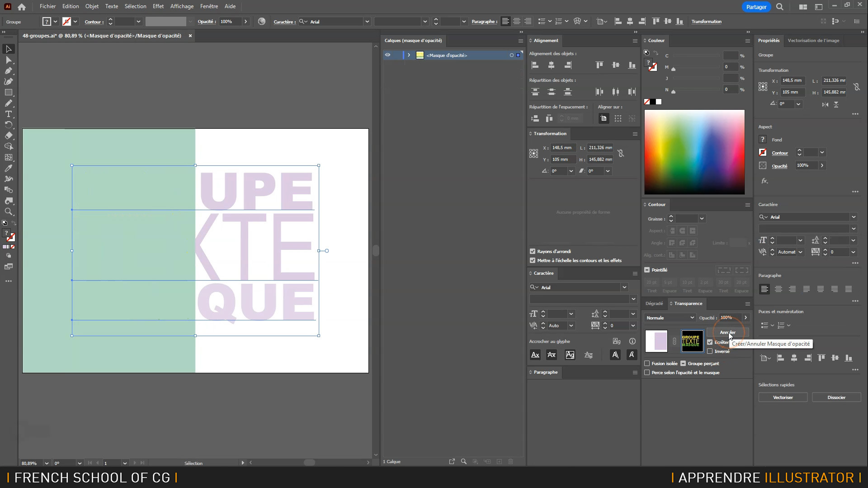The width and height of the screenshot is (868, 488).
Task: Open the Fichier menu
Action: click(47, 6)
